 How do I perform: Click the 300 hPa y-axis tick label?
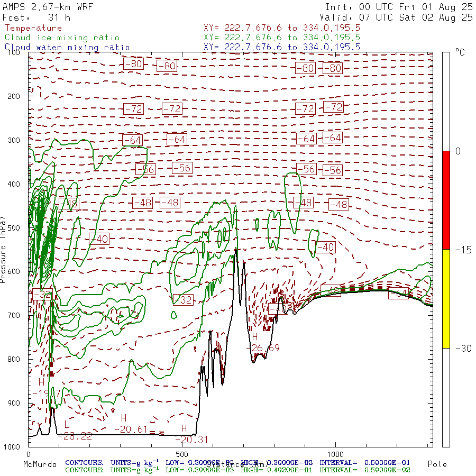pos(13,140)
